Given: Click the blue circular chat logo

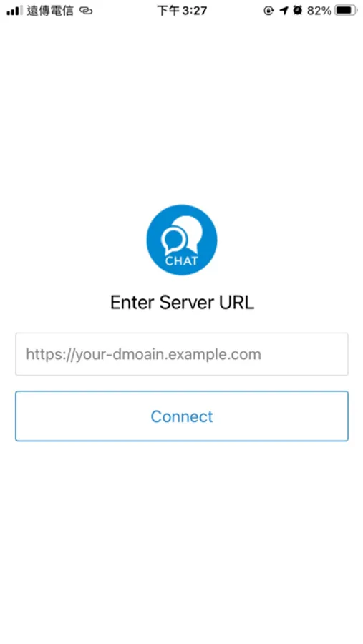Looking at the screenshot, I should pyautogui.click(x=182, y=240).
